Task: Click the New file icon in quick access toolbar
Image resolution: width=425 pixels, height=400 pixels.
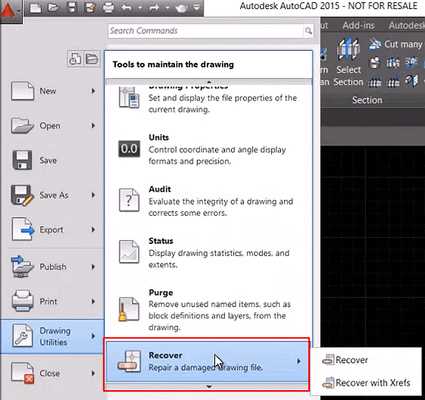Action: coord(35,7)
